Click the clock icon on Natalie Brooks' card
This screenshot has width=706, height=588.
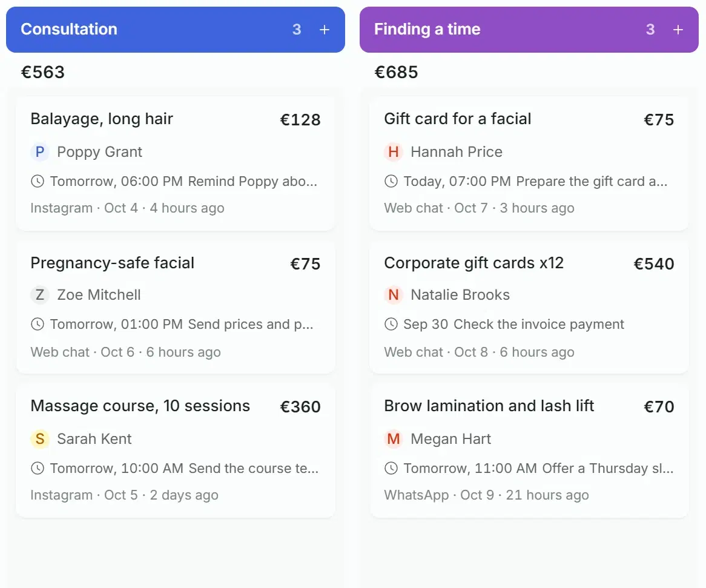click(x=391, y=324)
